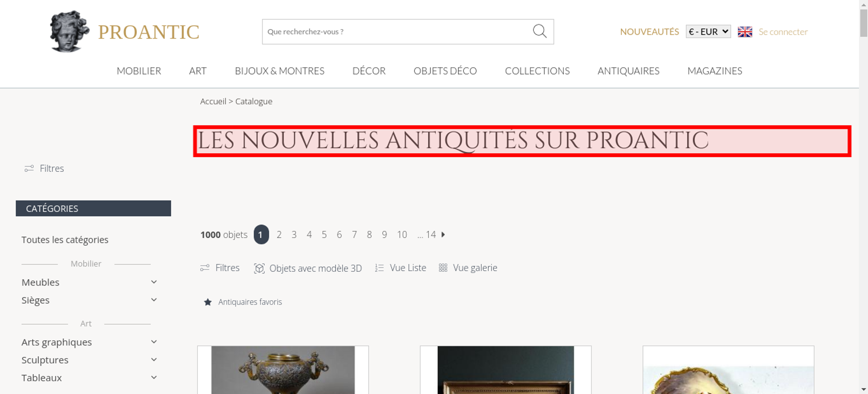868x394 pixels.
Task: Click the Proantic cherub head logo
Action: 69,31
